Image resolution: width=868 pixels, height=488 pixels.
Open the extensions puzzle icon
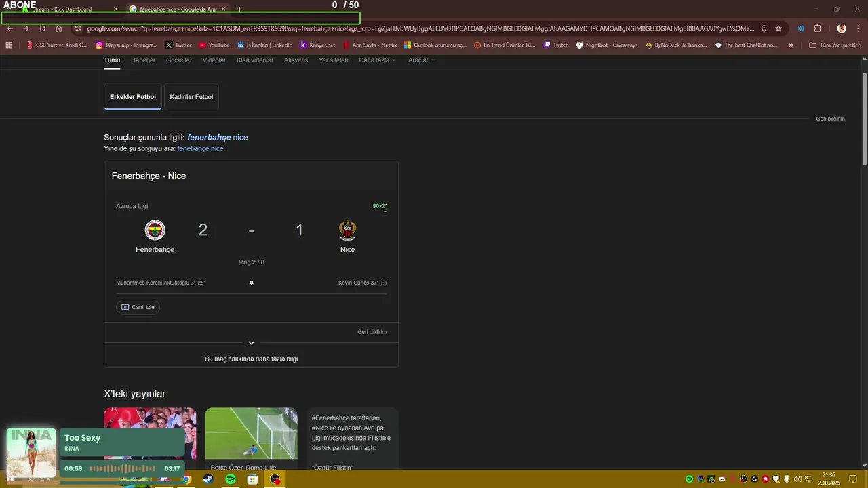(817, 28)
